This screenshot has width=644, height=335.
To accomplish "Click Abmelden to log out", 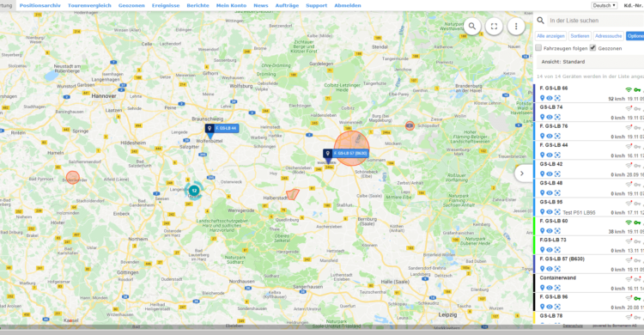I will coord(348,5).
